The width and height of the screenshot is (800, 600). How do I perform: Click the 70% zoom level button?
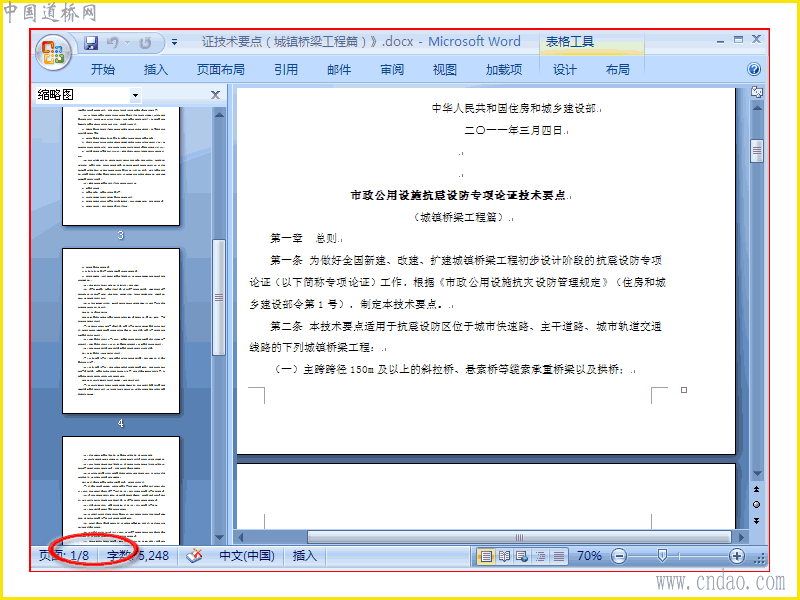click(x=589, y=556)
